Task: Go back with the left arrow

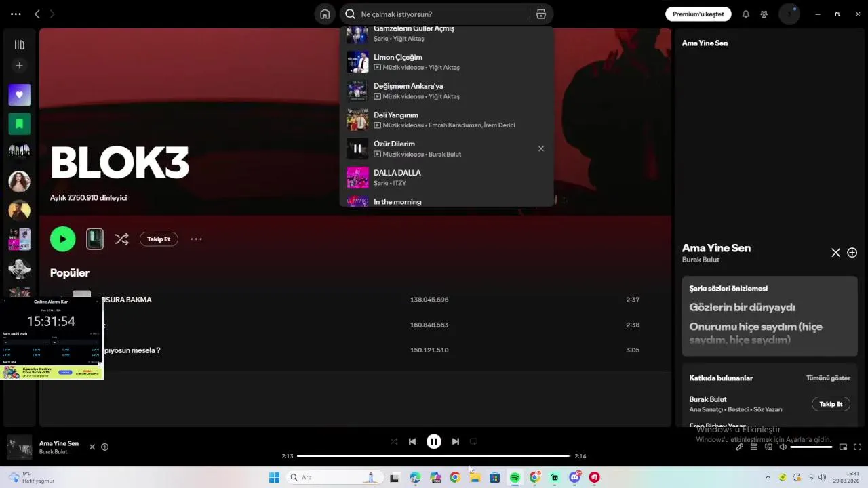Action: [x=37, y=14]
